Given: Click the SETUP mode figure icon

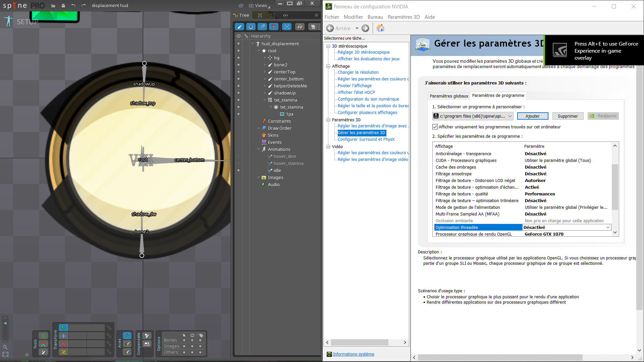Looking at the screenshot, I should point(8,21).
